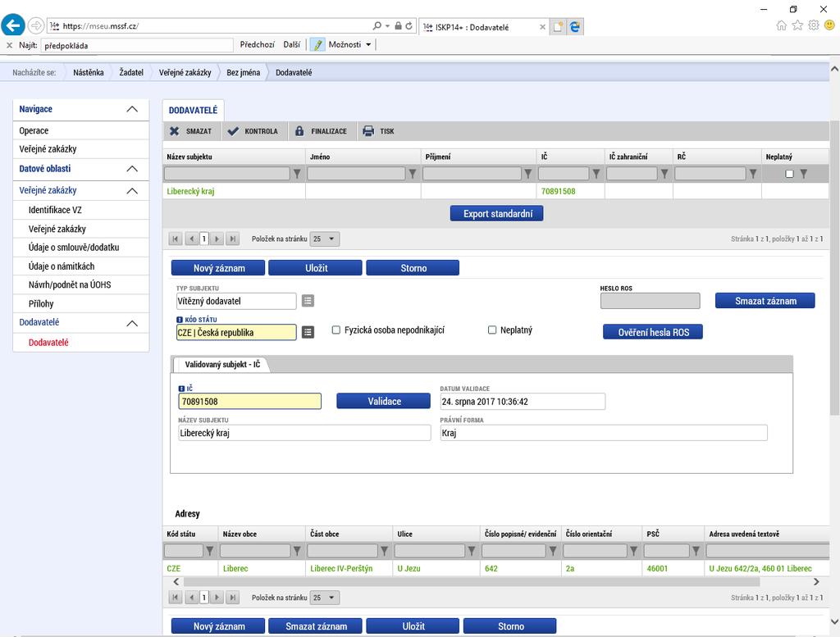The width and height of the screenshot is (840, 637).
Task: Click filter icon for Neplatný column
Action: tap(804, 174)
